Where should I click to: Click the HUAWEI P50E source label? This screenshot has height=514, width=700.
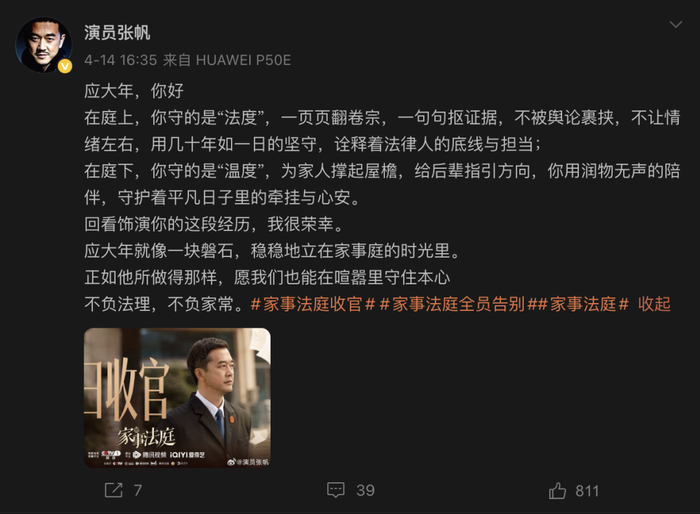pyautogui.click(x=243, y=60)
